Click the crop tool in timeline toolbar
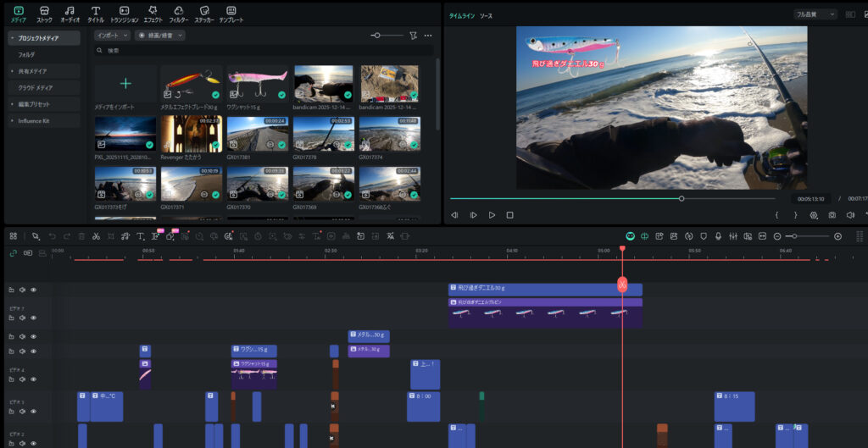The width and height of the screenshot is (868, 448). pos(110,236)
